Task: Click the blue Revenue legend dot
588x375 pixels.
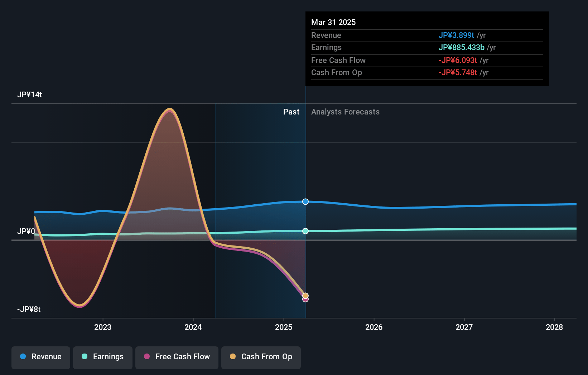Action: point(23,356)
